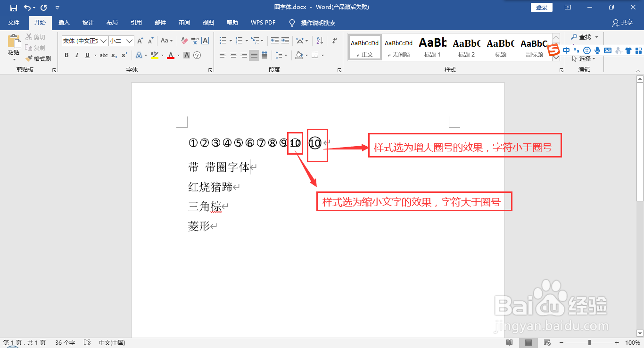
Task: Align paragraph right
Action: point(244,55)
